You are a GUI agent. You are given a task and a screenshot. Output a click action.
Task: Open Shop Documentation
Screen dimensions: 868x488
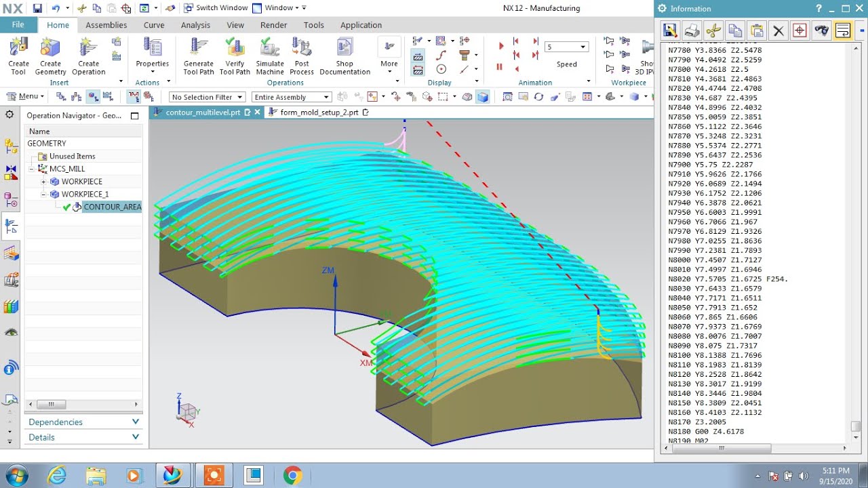344,56
